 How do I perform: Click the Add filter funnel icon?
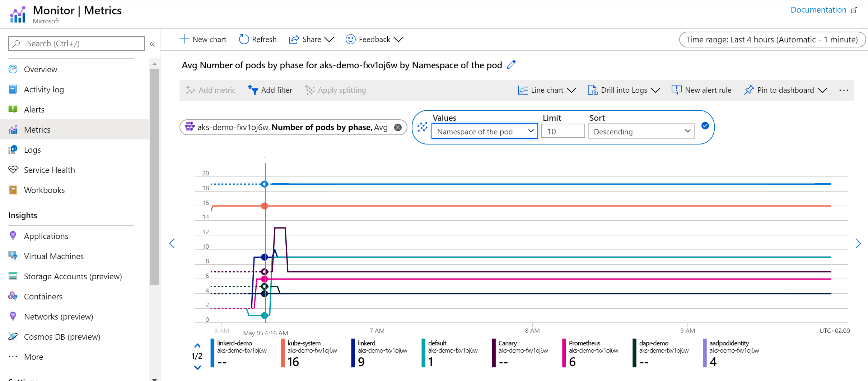(x=253, y=90)
